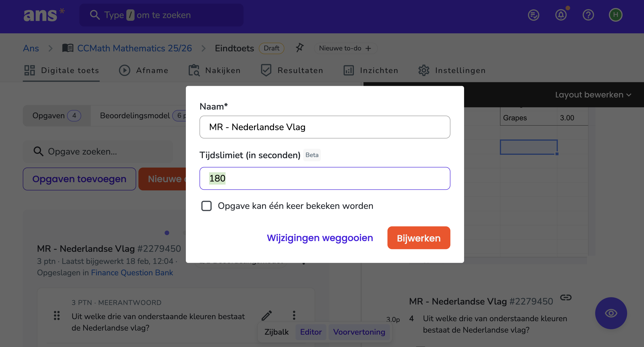Select Zijbalk view option
644x347 pixels.
click(x=276, y=332)
